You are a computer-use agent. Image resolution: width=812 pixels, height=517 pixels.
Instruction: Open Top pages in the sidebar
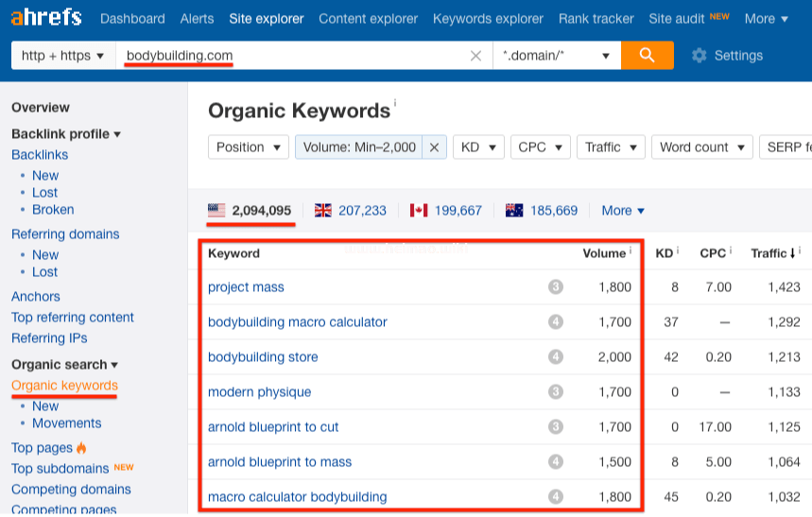42,448
